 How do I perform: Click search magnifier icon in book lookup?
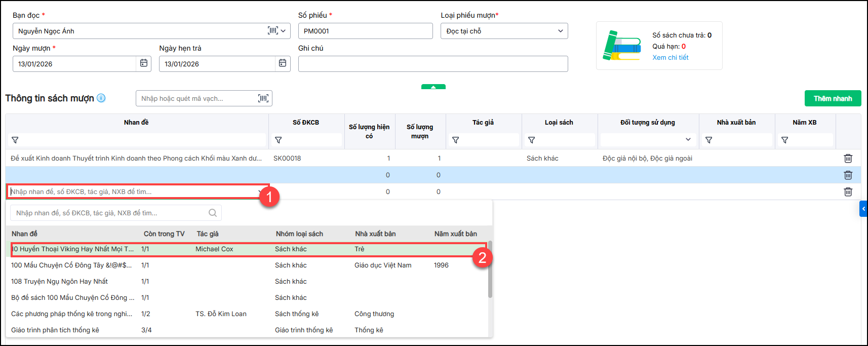[213, 213]
